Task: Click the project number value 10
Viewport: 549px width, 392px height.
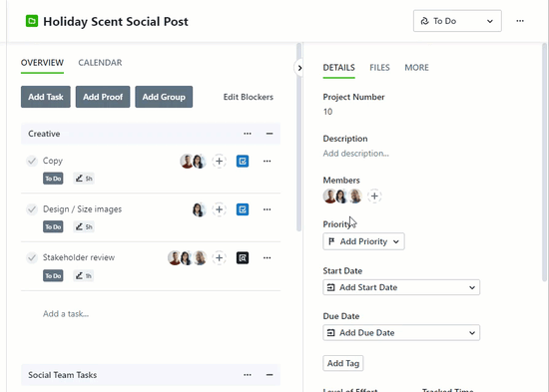Action: tap(327, 112)
